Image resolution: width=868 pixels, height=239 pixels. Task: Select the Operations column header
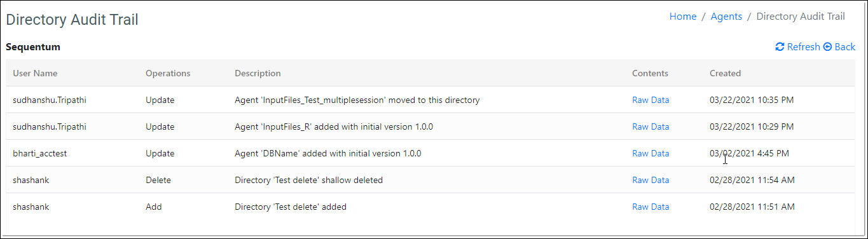pos(168,73)
